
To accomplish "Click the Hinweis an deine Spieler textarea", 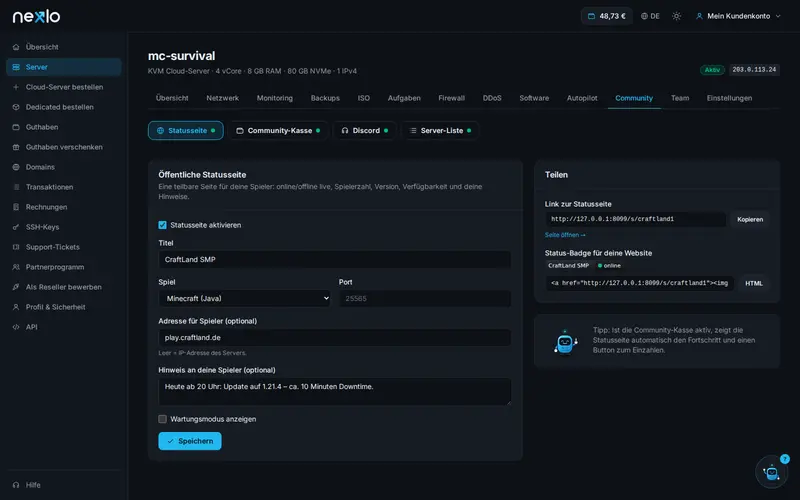I will pos(334,392).
